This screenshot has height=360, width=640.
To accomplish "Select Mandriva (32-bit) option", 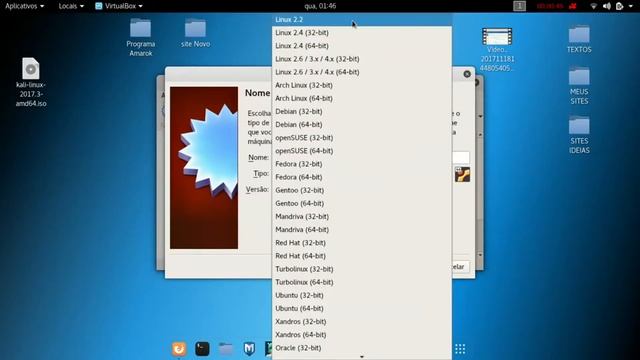I will coord(362,216).
